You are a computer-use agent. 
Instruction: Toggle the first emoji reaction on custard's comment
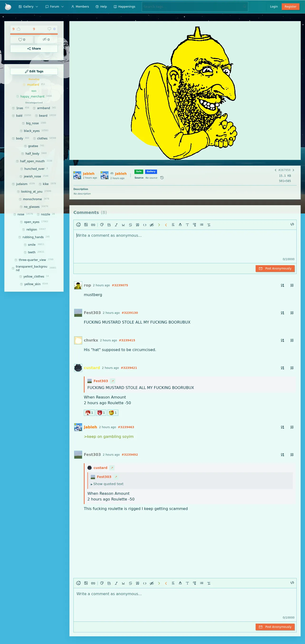(x=89, y=412)
